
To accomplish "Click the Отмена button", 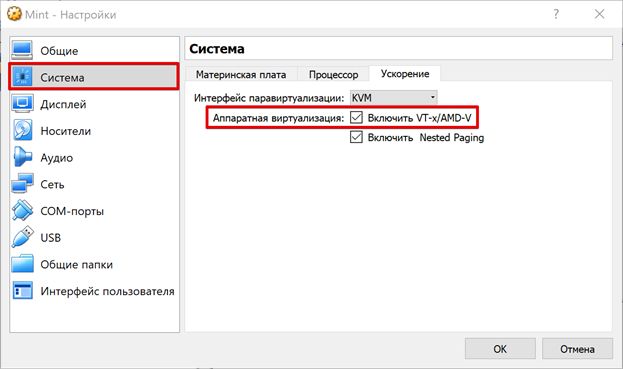I will click(577, 349).
